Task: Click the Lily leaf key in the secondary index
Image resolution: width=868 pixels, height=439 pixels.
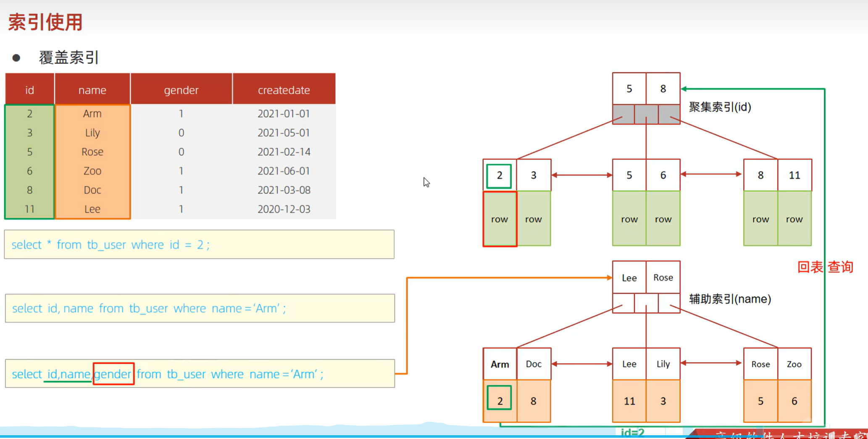Action: pos(663,364)
